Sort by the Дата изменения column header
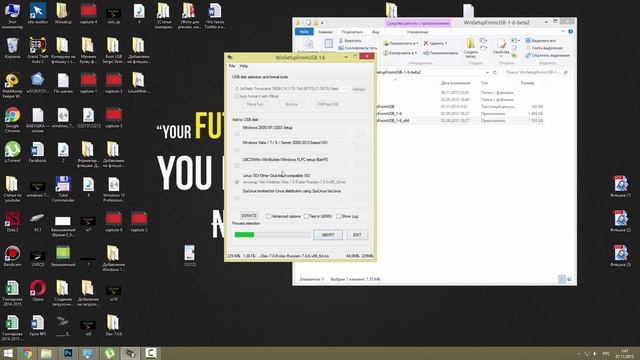Image resolution: width=640 pixels, height=360 pixels. click(455, 83)
